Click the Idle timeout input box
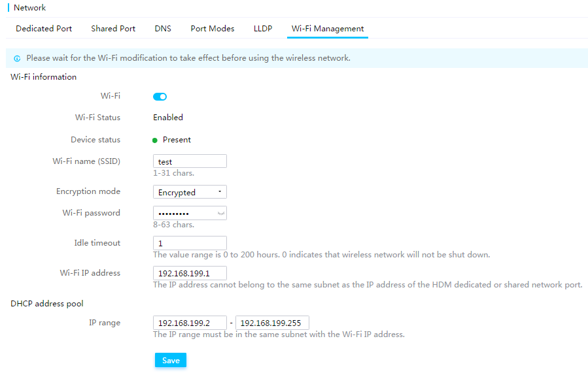The image size is (588, 375). click(x=190, y=243)
